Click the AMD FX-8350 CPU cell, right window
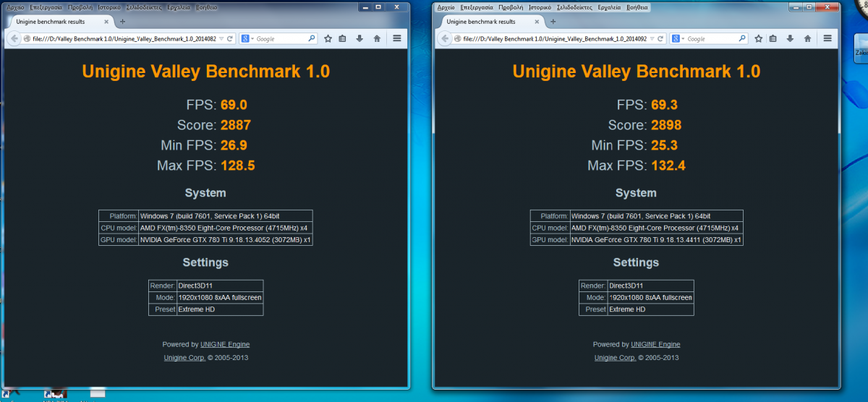Viewport: 868px width, 402px height. (656, 228)
